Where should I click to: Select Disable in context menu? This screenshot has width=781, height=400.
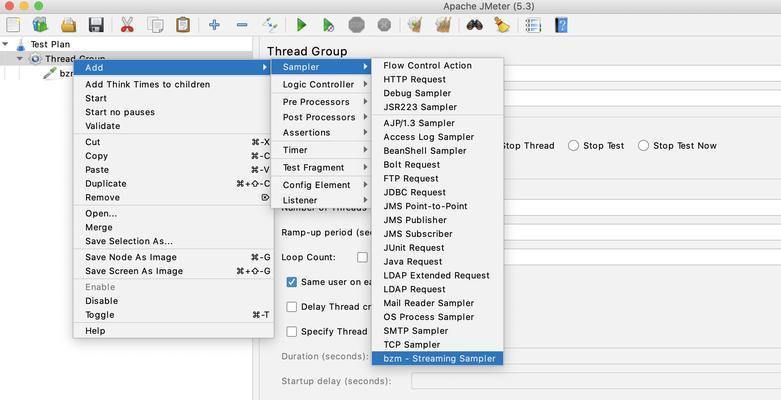[x=173, y=301]
